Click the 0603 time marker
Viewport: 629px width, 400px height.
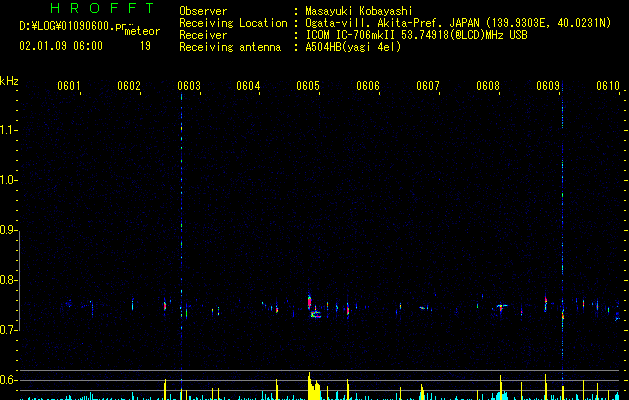pyautogui.click(x=189, y=86)
